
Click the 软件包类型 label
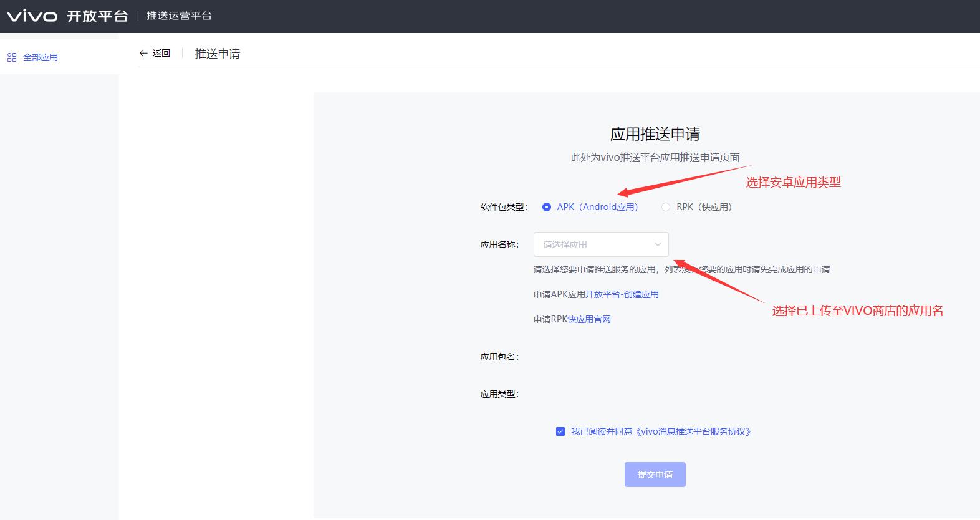pos(504,207)
